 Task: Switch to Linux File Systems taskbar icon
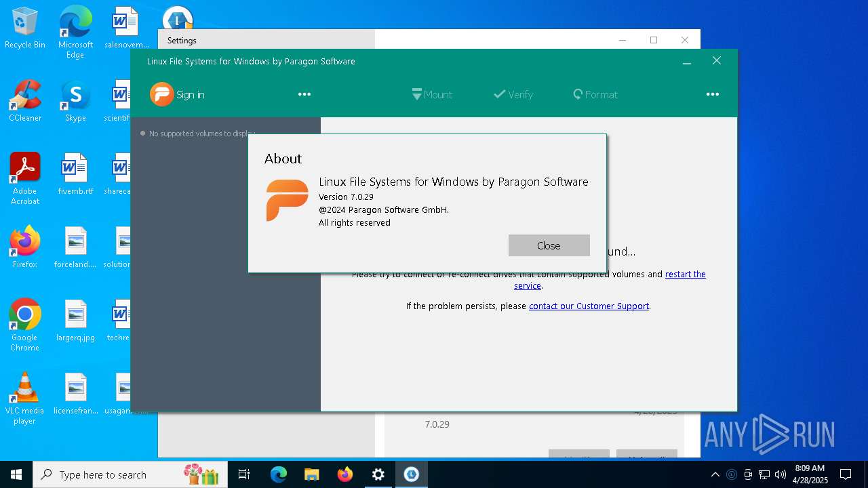coord(411,474)
